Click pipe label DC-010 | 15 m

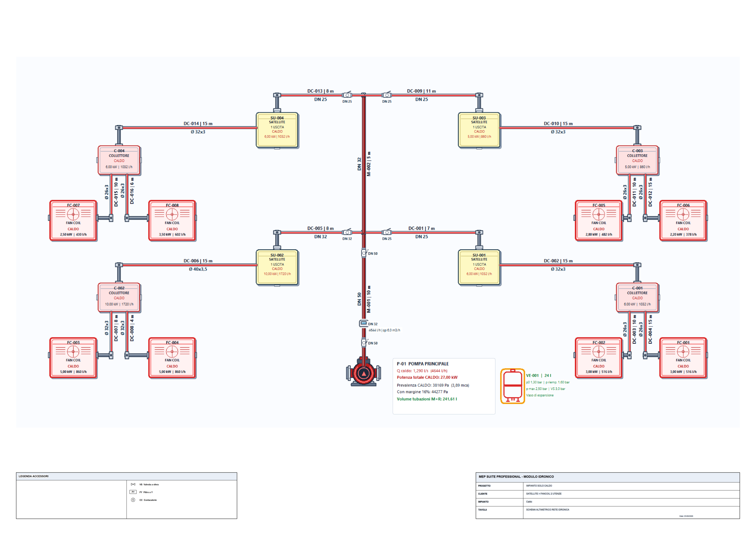pyautogui.click(x=558, y=124)
